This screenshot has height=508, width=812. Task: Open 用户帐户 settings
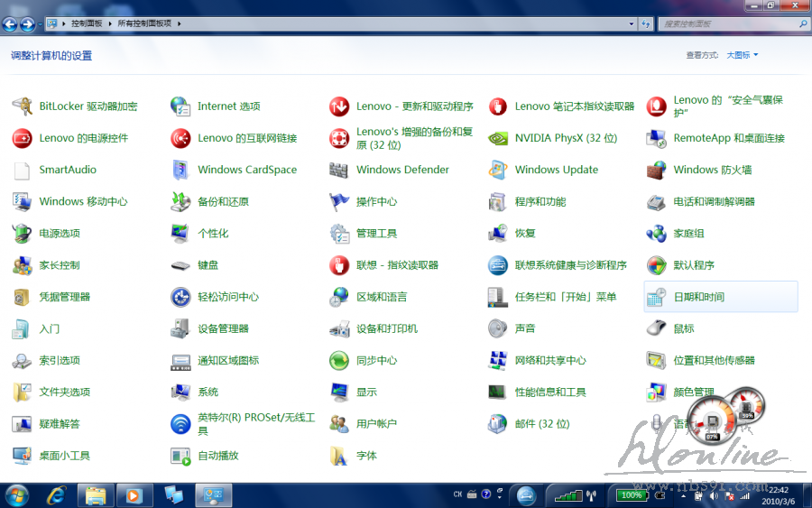(x=376, y=424)
